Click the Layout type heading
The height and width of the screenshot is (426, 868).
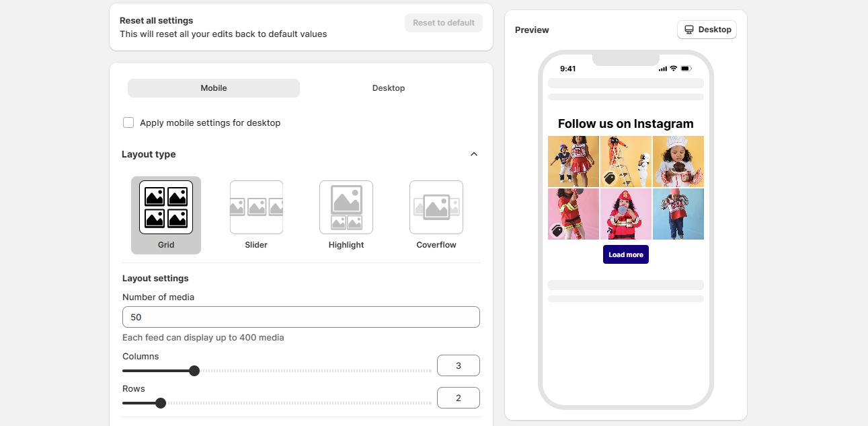pos(149,154)
